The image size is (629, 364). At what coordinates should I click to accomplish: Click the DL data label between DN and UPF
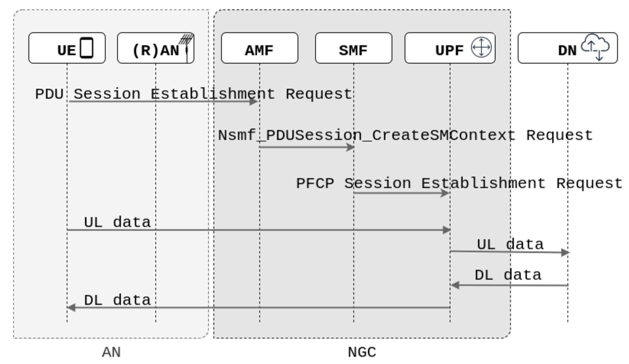tap(508, 275)
